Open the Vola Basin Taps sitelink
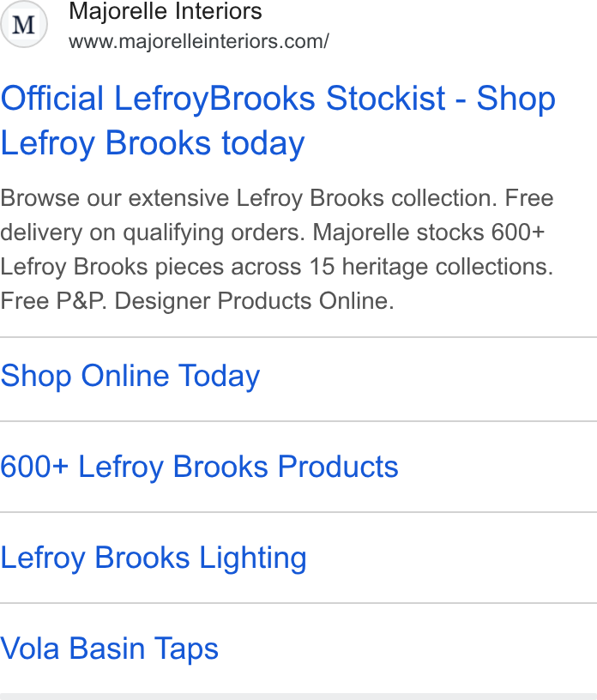The image size is (597, 700). pos(110,649)
